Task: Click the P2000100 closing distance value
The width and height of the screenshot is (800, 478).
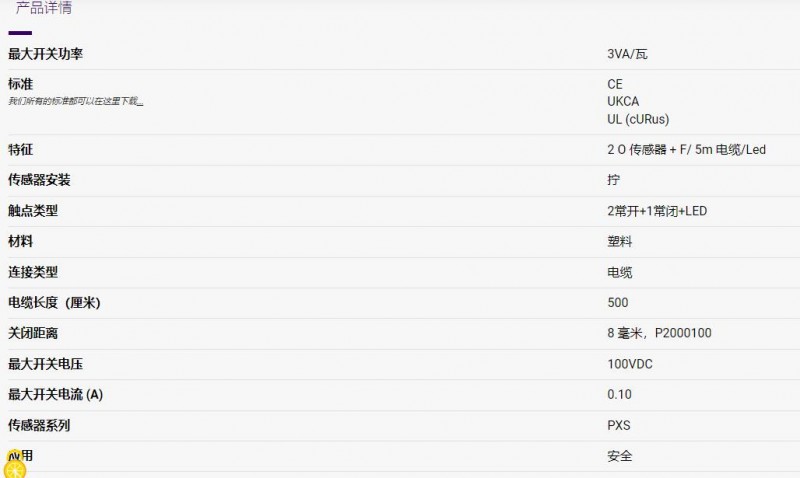Action: point(683,333)
